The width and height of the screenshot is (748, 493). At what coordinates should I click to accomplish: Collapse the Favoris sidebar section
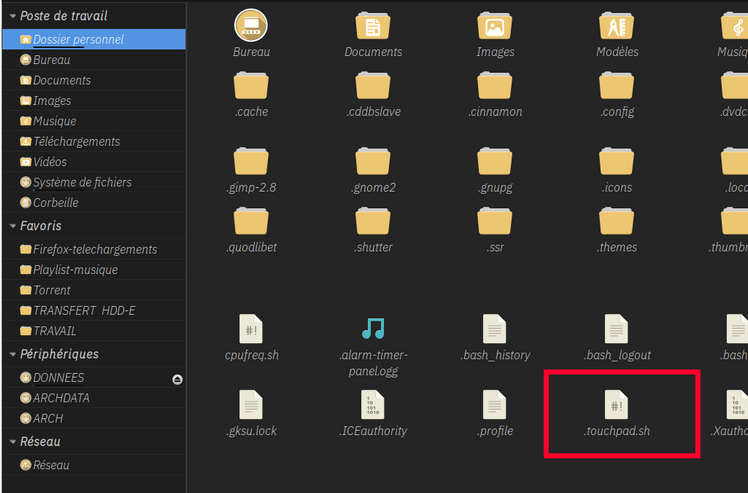pyautogui.click(x=11, y=226)
